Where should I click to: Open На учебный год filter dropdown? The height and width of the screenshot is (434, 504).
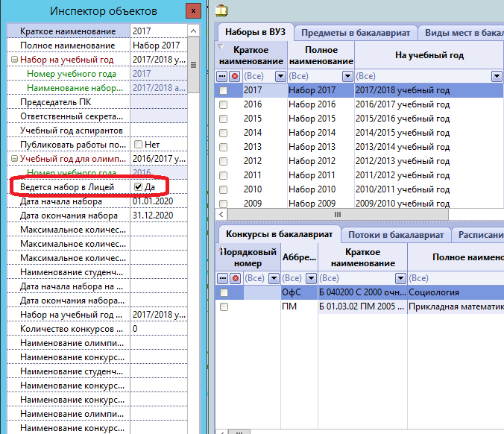497,77
